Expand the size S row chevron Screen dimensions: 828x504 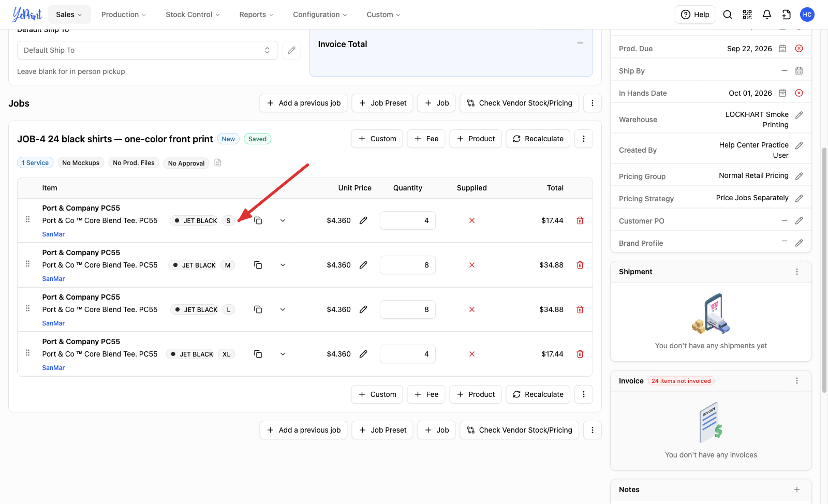tap(283, 220)
